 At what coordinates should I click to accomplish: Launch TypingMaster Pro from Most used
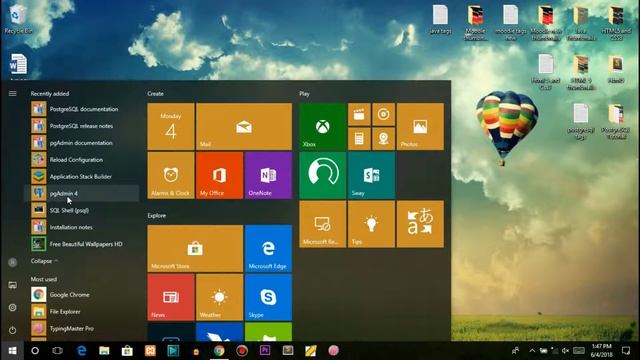click(x=82, y=328)
